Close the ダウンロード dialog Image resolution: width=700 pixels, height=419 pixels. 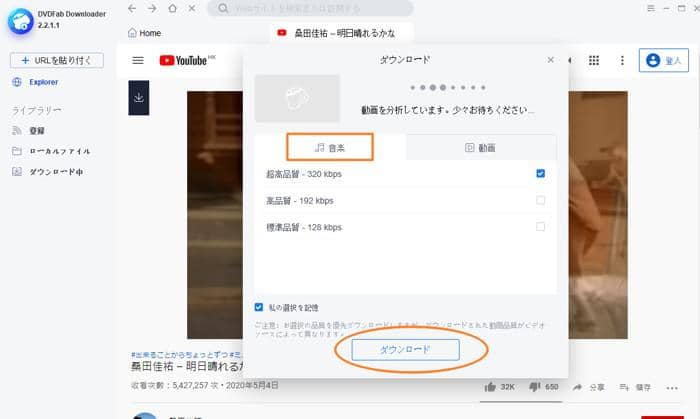click(x=550, y=60)
